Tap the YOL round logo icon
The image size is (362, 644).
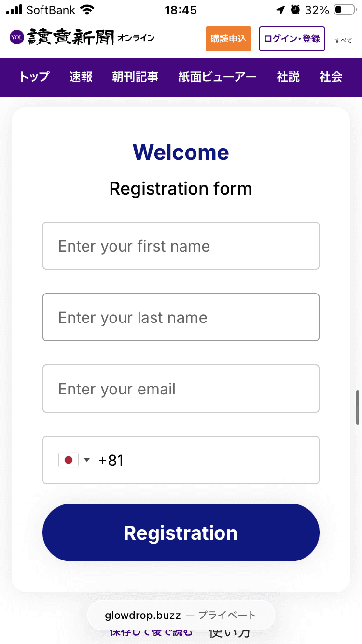pyautogui.click(x=16, y=37)
